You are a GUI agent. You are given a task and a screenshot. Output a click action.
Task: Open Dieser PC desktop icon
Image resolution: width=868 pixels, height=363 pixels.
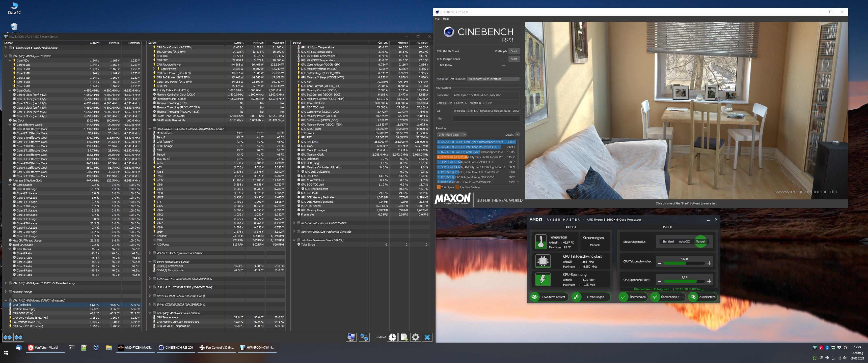click(x=14, y=8)
